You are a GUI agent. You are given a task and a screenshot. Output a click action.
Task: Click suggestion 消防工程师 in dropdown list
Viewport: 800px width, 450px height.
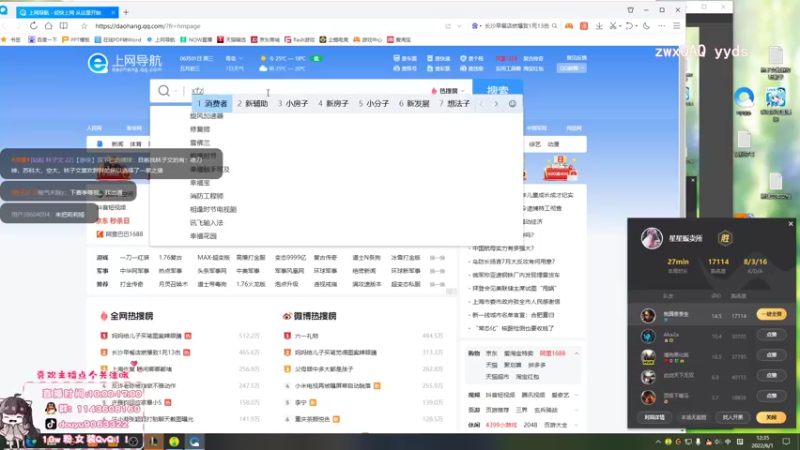(x=206, y=196)
